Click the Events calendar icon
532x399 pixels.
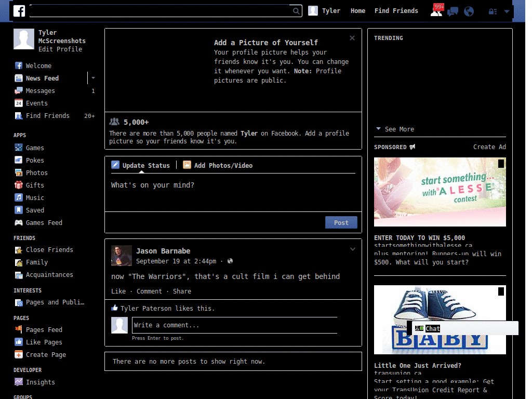19,103
